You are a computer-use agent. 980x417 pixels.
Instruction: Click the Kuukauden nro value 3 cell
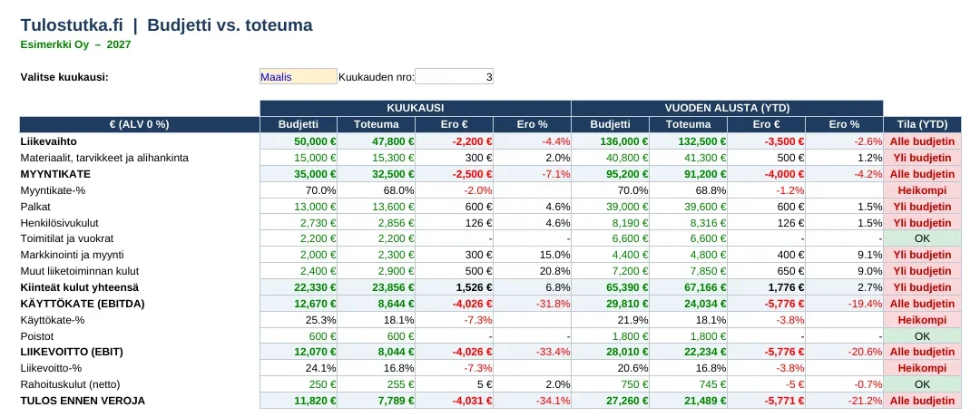point(454,77)
